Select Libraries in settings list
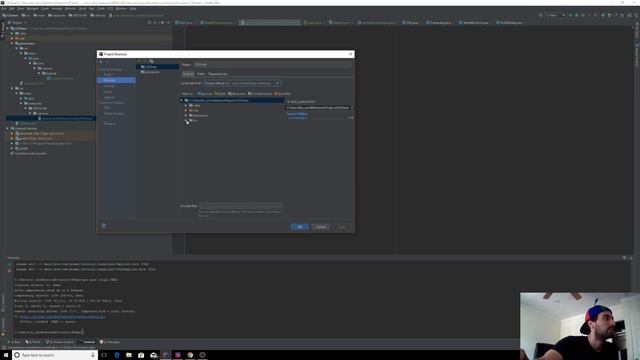This screenshot has height=360, width=640. 109,86
